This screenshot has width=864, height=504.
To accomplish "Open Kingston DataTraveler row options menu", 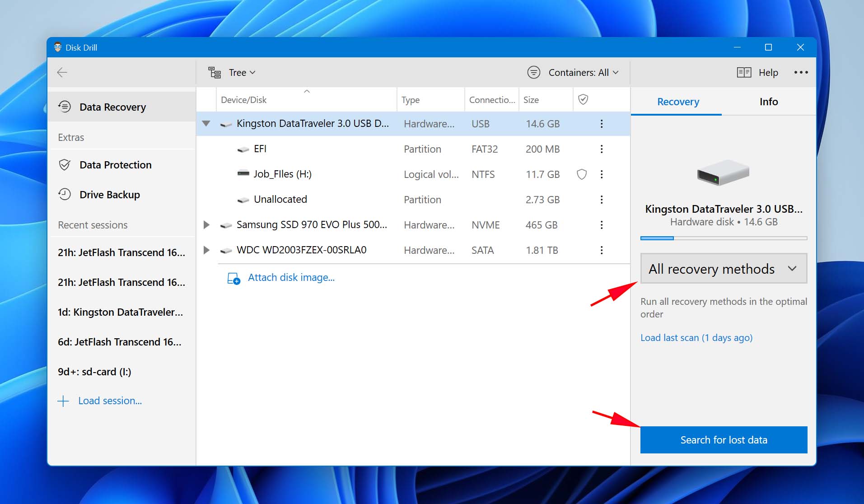I will pyautogui.click(x=601, y=123).
